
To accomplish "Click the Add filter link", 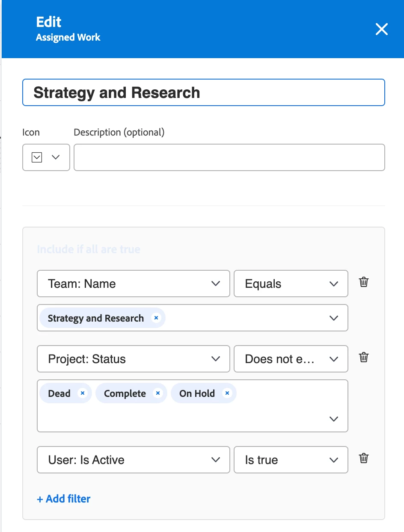I will (x=64, y=499).
